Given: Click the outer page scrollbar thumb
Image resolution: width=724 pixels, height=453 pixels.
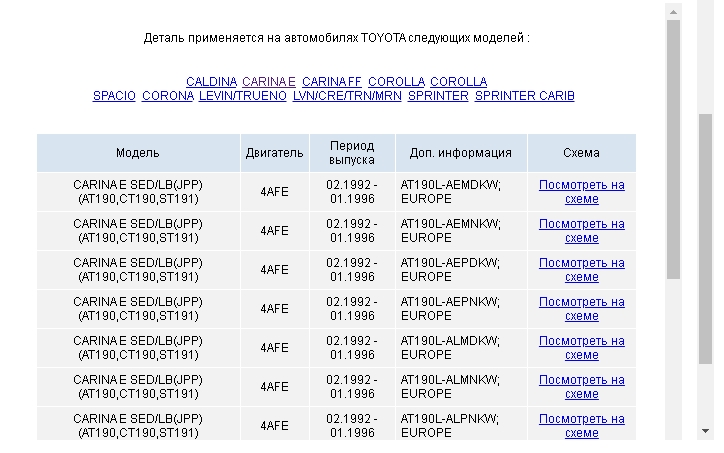Looking at the screenshot, I should (706, 240).
